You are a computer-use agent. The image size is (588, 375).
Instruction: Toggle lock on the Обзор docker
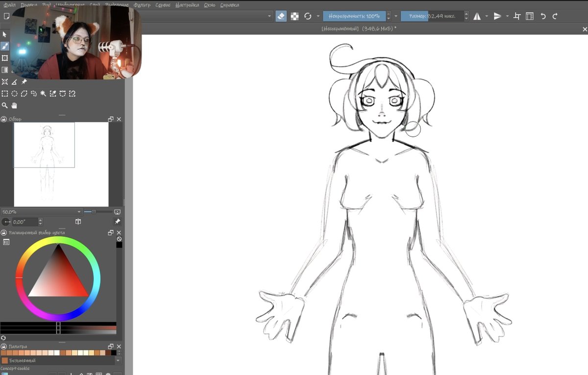3,119
